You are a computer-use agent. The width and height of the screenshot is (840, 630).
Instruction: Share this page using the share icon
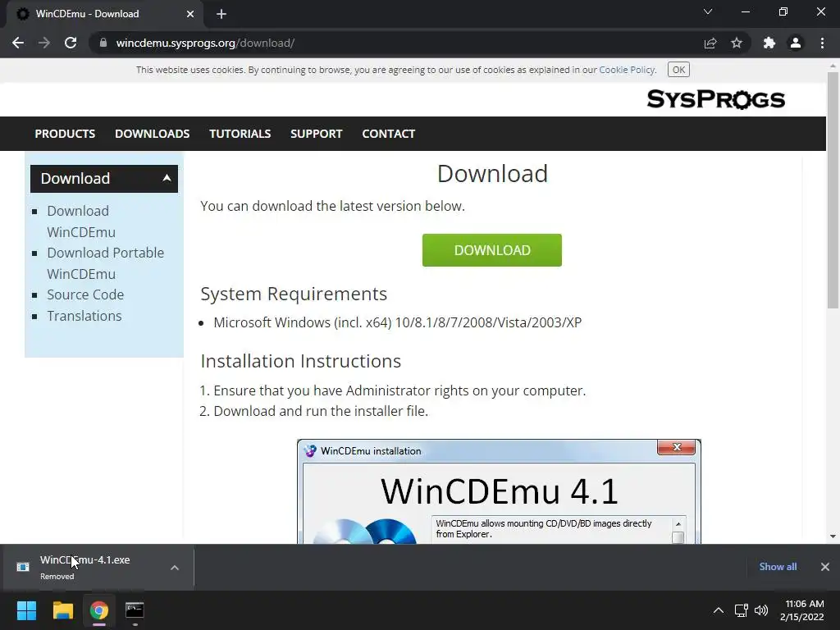(710, 43)
